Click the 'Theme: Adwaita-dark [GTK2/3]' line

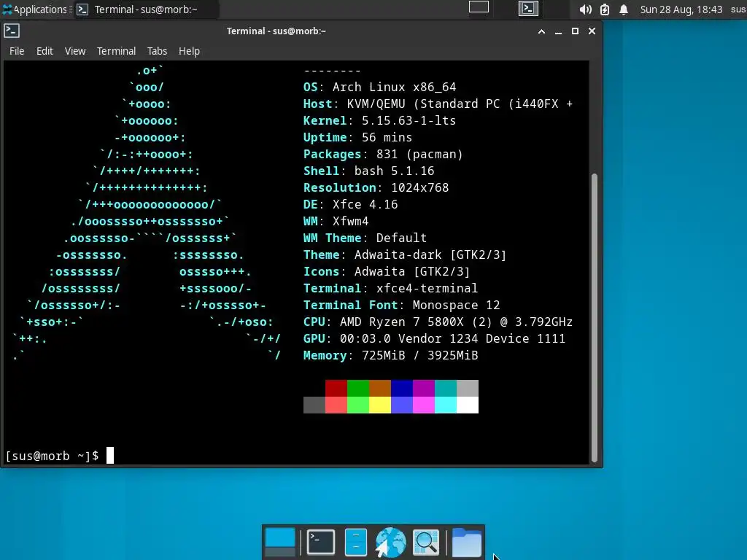coord(405,254)
